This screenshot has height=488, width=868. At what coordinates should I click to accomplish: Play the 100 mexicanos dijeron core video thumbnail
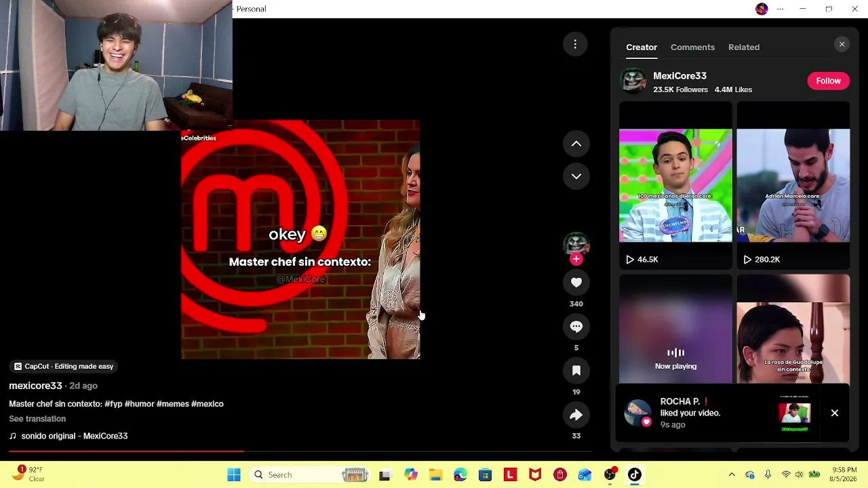tap(675, 186)
